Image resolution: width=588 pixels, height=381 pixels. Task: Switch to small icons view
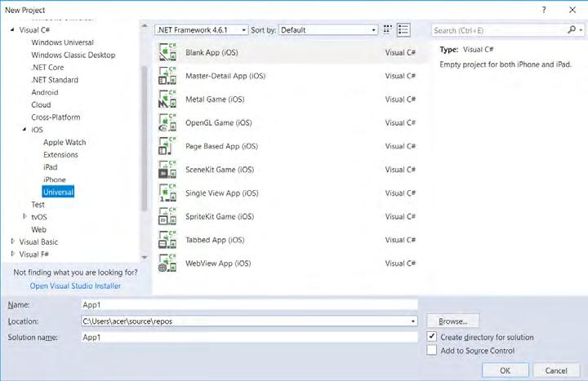click(x=387, y=29)
